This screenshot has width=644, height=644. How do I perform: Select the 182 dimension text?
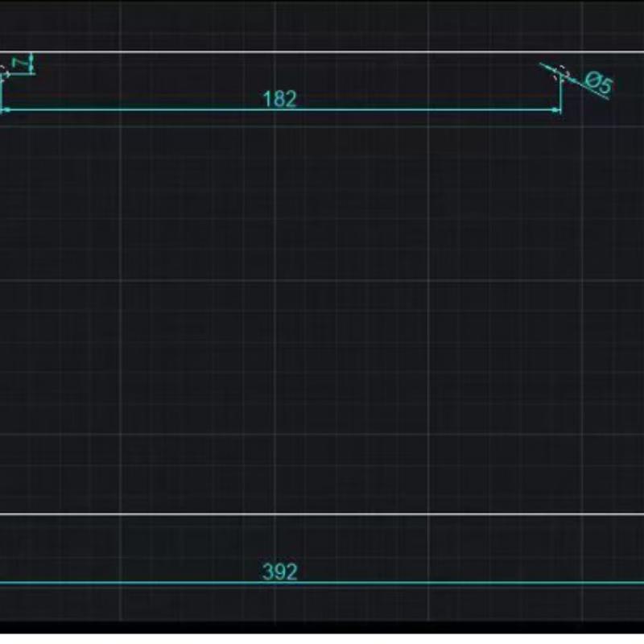[279, 99]
